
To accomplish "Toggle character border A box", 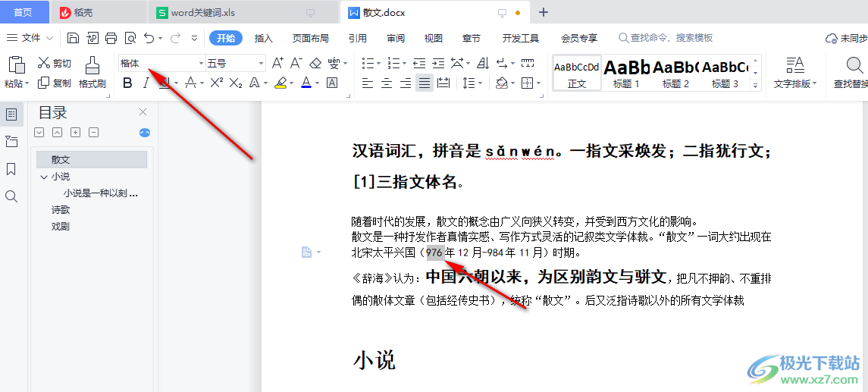I will [332, 83].
